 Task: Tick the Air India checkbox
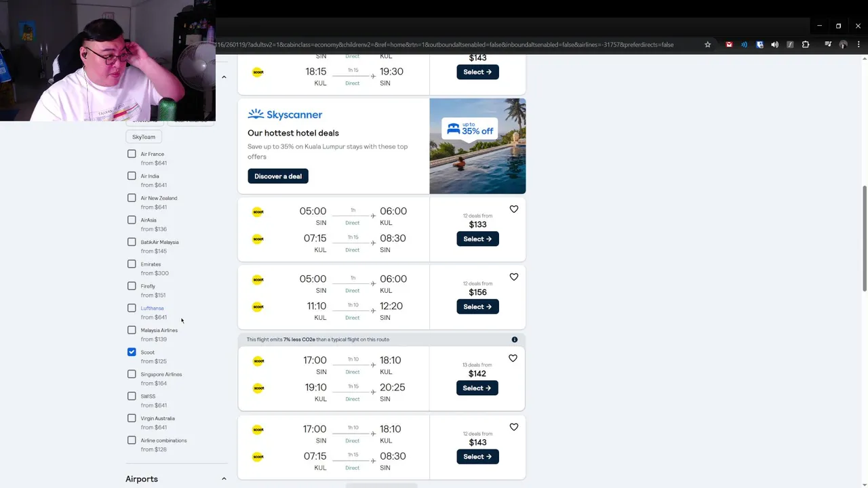click(x=132, y=176)
